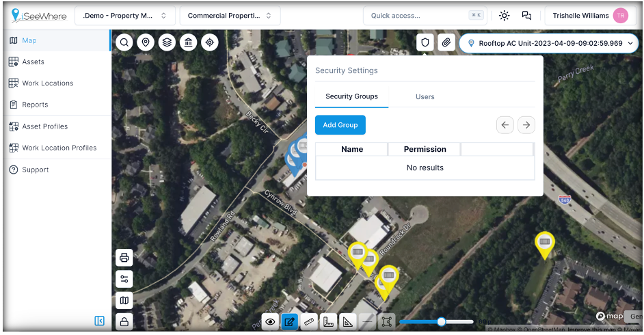Open Asset Profiles page

click(57, 126)
